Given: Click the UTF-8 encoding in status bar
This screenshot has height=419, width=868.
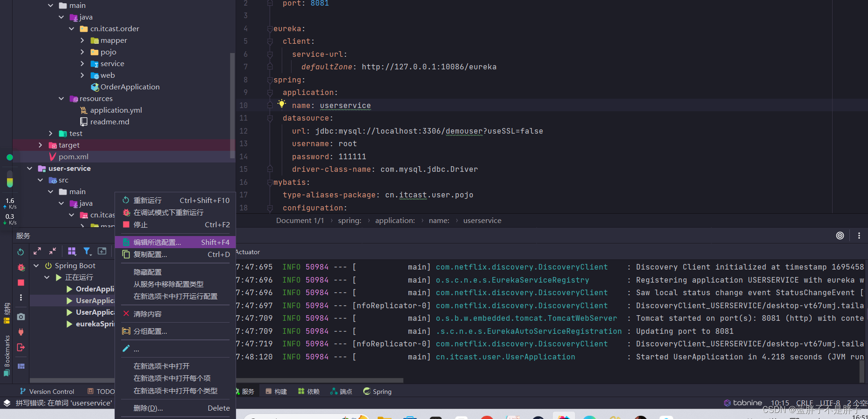Looking at the screenshot, I should [x=830, y=403].
